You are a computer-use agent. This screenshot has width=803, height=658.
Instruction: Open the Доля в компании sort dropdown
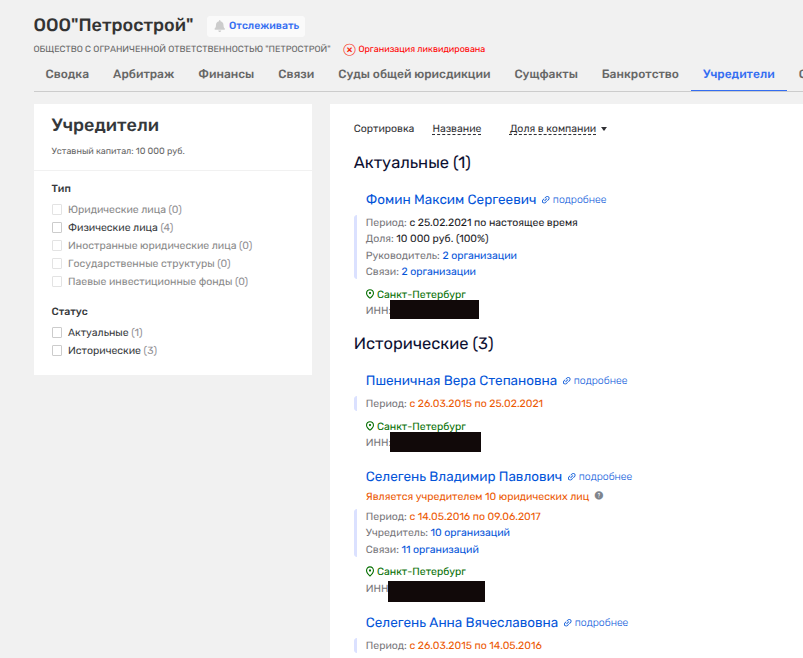tap(558, 129)
